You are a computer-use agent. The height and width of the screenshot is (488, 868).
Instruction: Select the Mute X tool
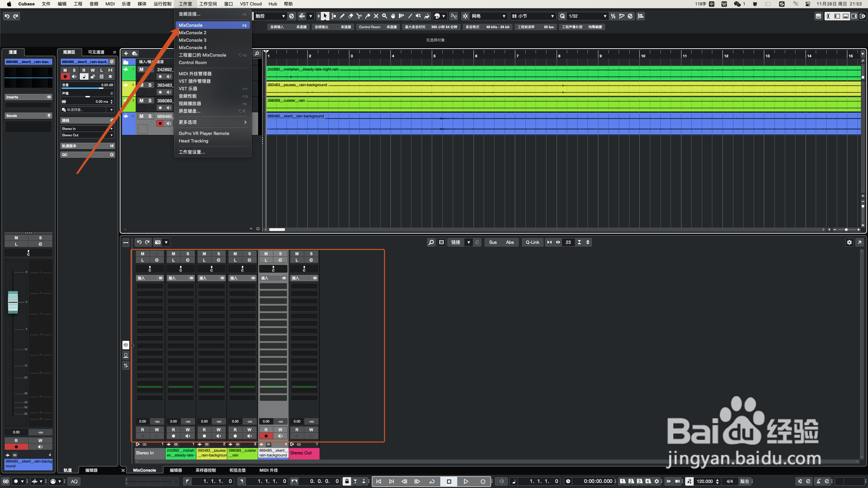coord(376,16)
